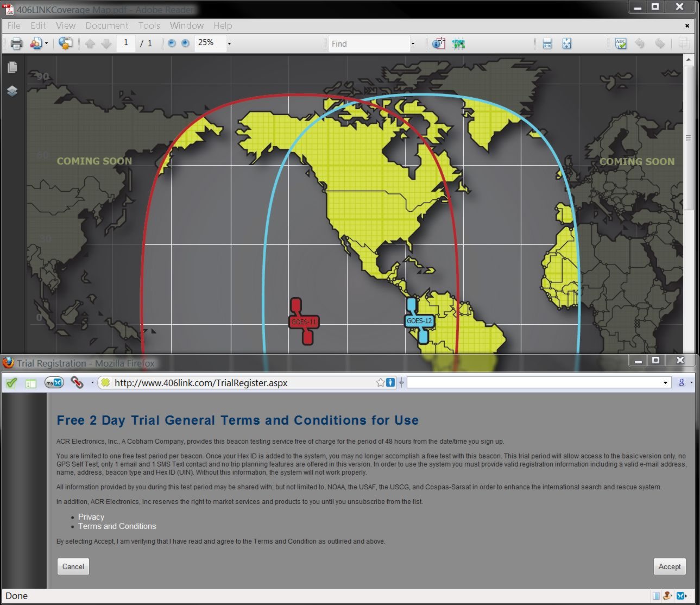Click the Google search engine icon
The width and height of the screenshot is (700, 605).
(682, 383)
